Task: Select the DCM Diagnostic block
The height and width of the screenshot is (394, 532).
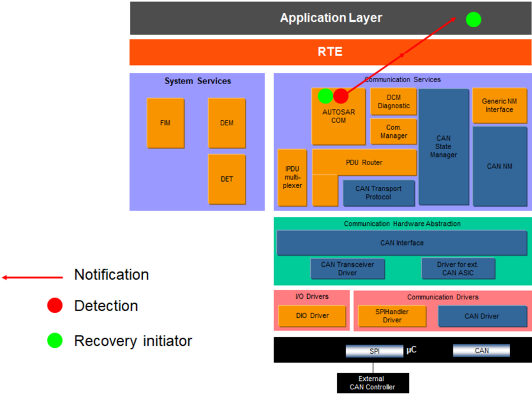Action: pyautogui.click(x=394, y=102)
